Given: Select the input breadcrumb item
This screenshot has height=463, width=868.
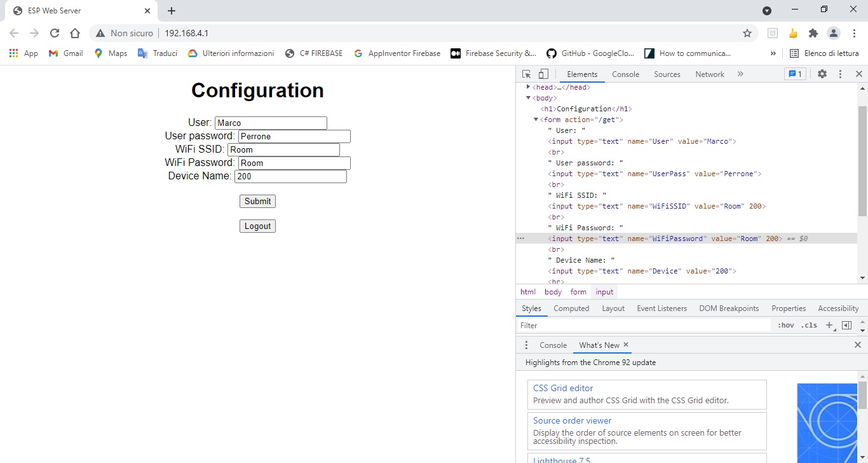Looking at the screenshot, I should coord(604,292).
